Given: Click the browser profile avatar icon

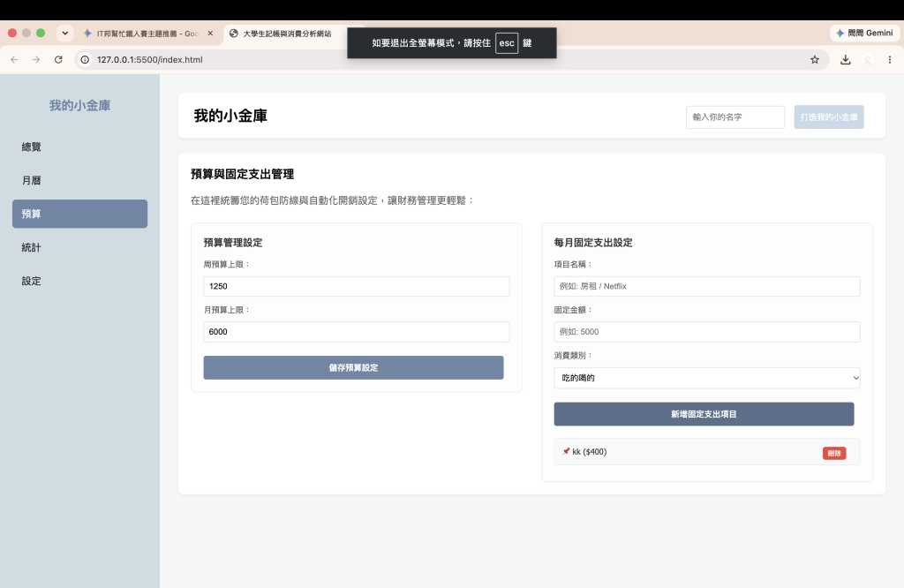Looking at the screenshot, I should click(868, 59).
